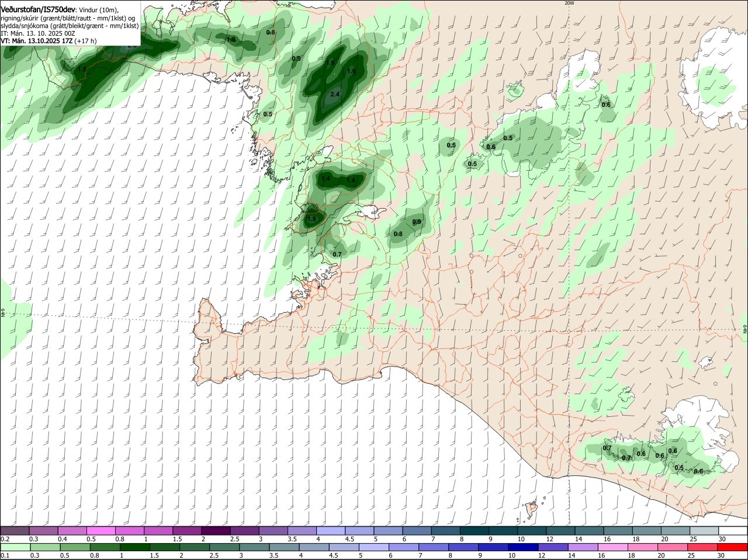Select snow-scale swatch between 3 and 3.5
The height and width of the screenshot is (560, 748).
(273, 531)
